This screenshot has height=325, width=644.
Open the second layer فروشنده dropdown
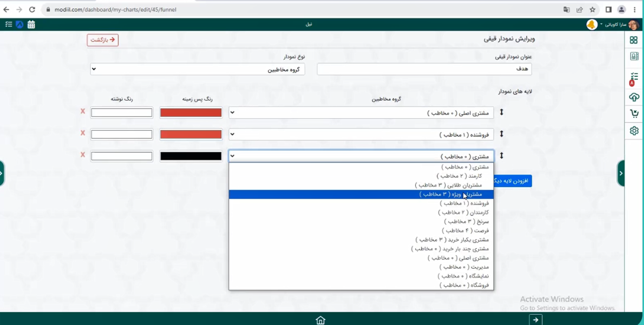coord(361,134)
